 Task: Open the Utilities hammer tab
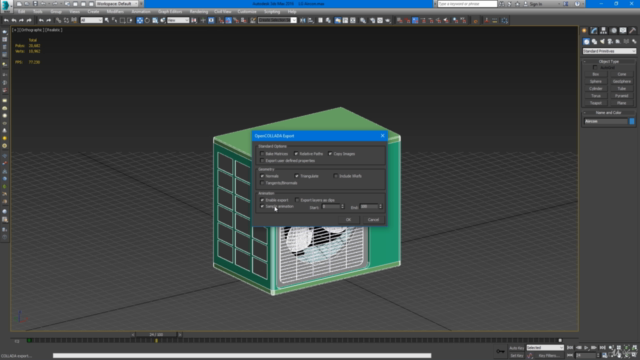coord(632,31)
